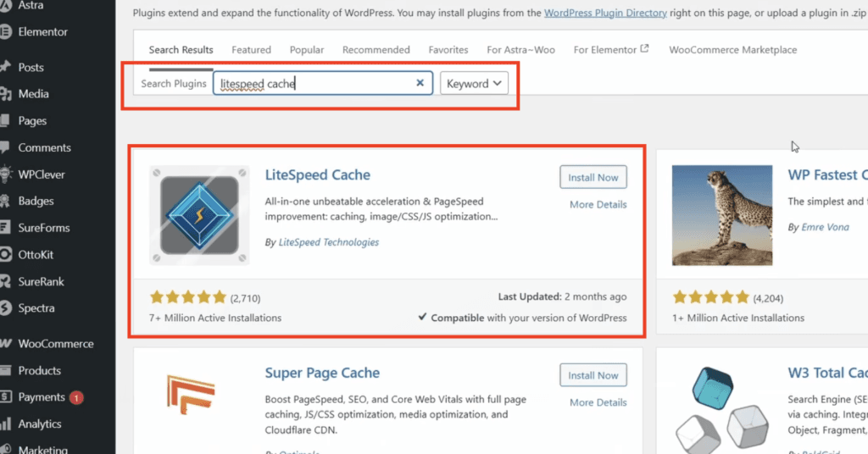The image size is (868, 454).
Task: Click the '7+ Million Active Installations' text
Action: (x=214, y=318)
